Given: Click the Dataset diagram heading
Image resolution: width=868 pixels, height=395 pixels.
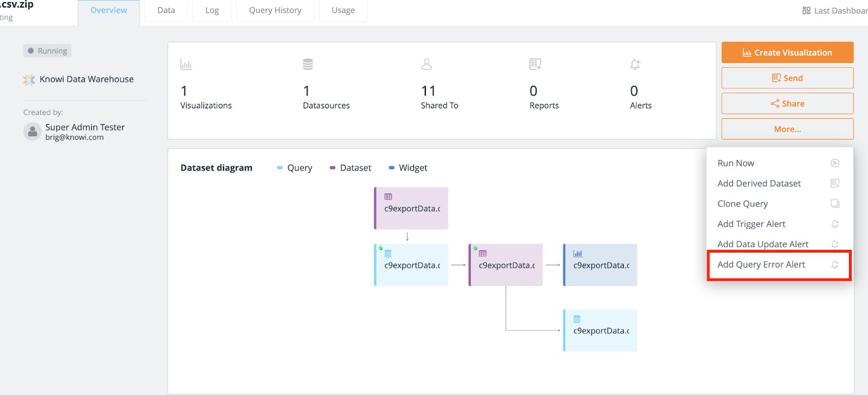Looking at the screenshot, I should point(216,168).
